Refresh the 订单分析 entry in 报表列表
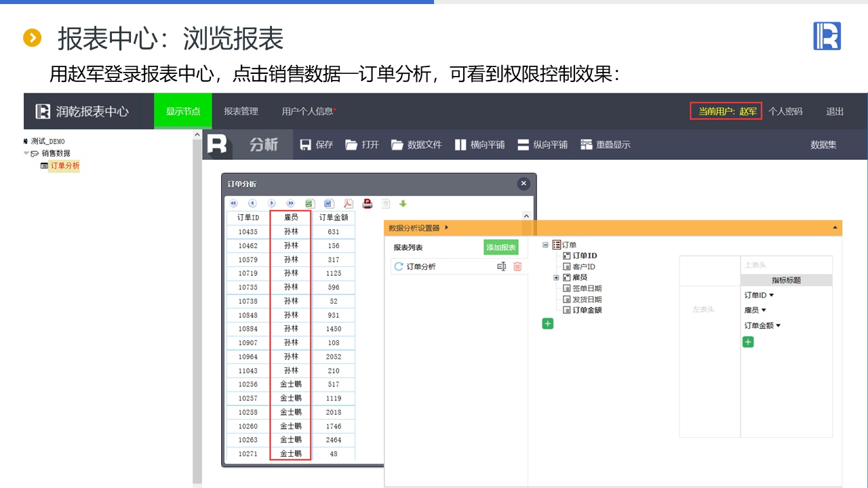This screenshot has height=488, width=868. click(x=399, y=267)
